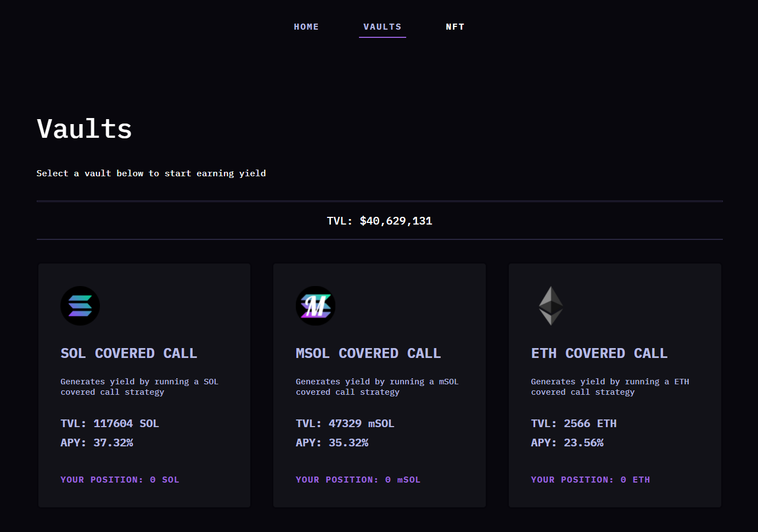The image size is (758, 532).
Task: Click the Solana logo icon
Action: pos(80,306)
